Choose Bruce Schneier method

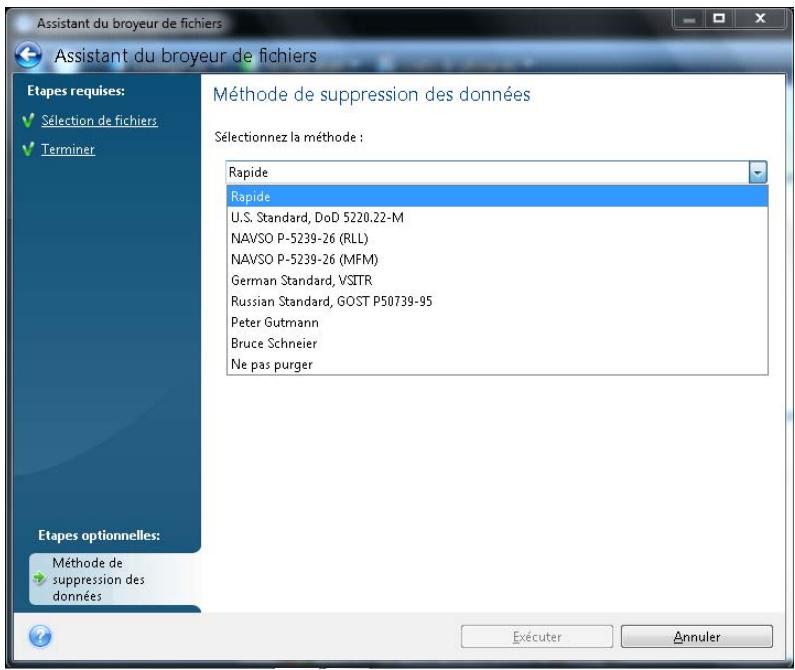(x=497, y=343)
